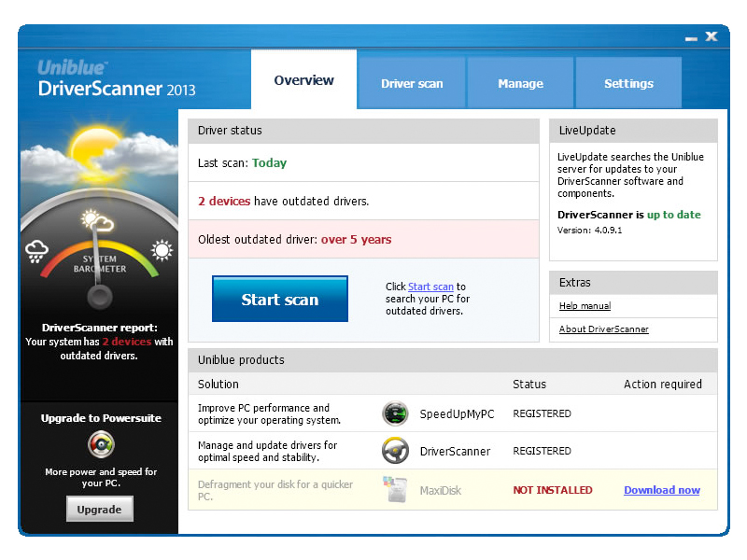Click the MaxiDisk product icon

coord(395,489)
